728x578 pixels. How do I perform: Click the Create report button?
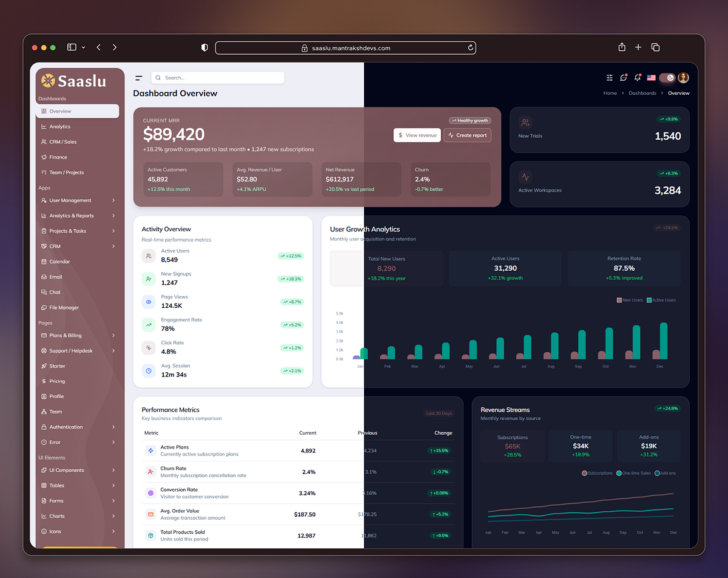tap(467, 135)
